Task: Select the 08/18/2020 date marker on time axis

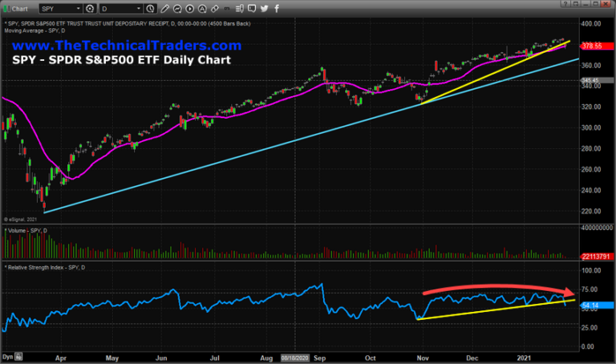Action: (x=295, y=358)
